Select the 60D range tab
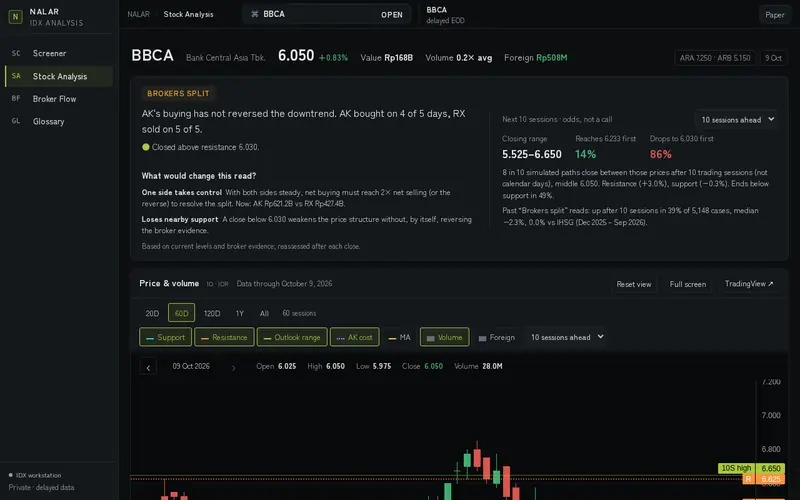The width and height of the screenshot is (800, 500). pyautogui.click(x=181, y=313)
